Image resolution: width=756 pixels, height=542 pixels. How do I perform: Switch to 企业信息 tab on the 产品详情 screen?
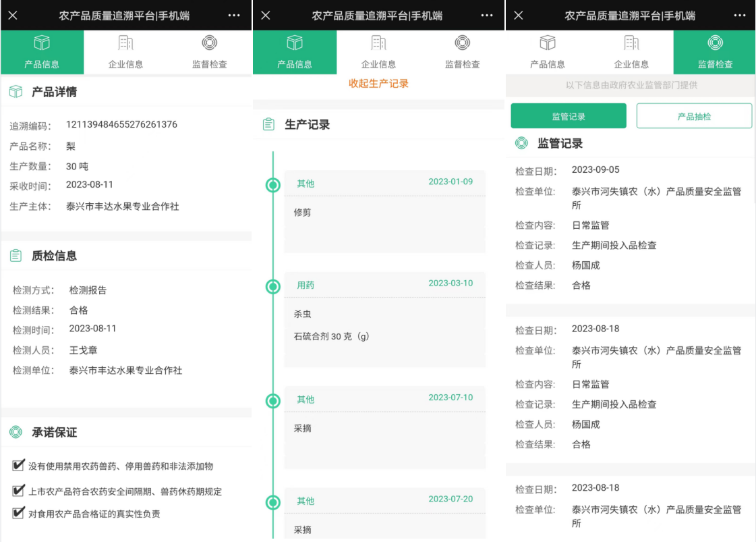click(x=125, y=52)
